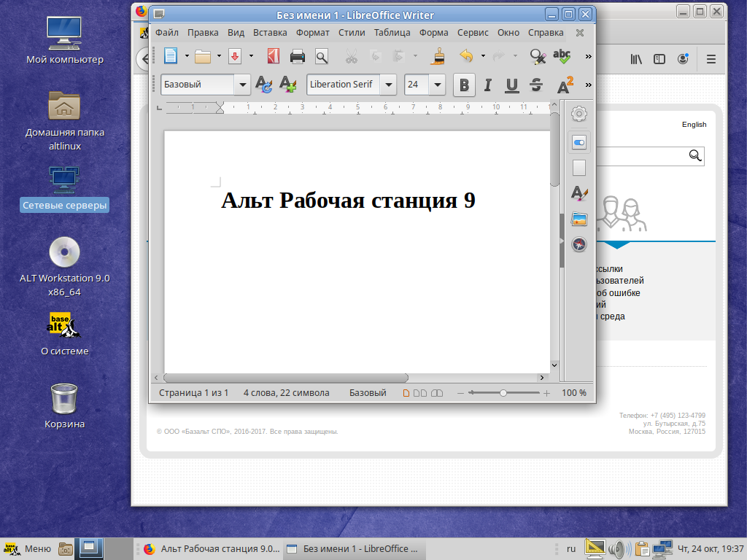
Task: Open the Таблица menu
Action: pyautogui.click(x=392, y=32)
